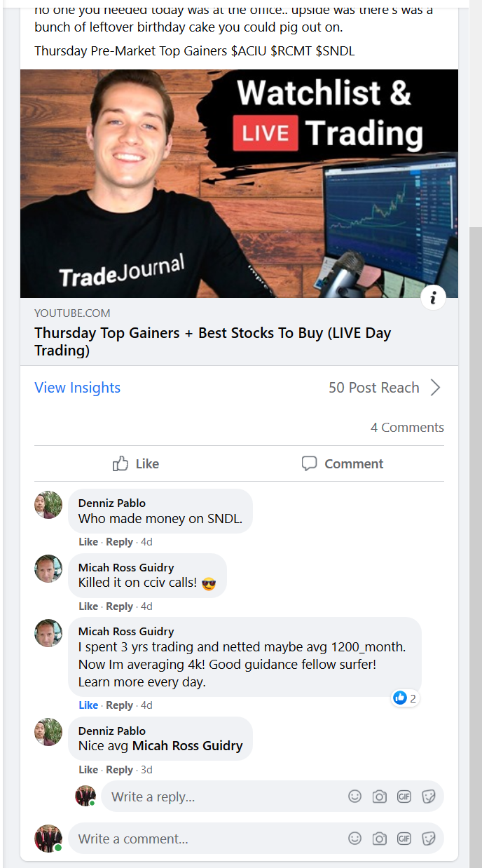Open View Insights link
The width and height of the screenshot is (482, 868).
click(77, 388)
